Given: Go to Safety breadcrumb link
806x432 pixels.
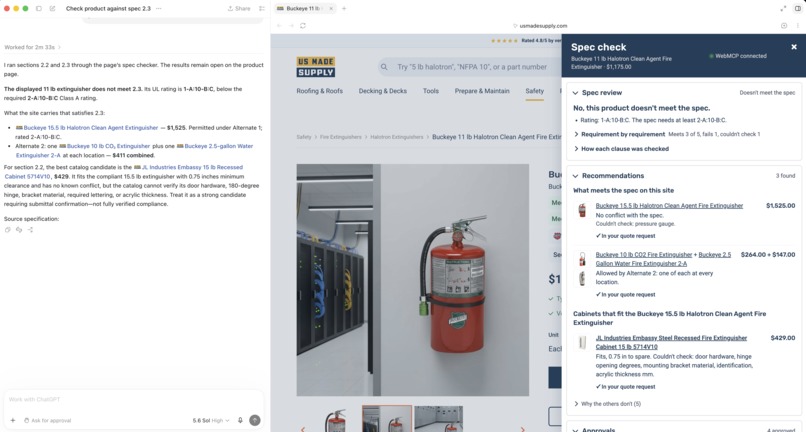Looking at the screenshot, I should point(304,137).
